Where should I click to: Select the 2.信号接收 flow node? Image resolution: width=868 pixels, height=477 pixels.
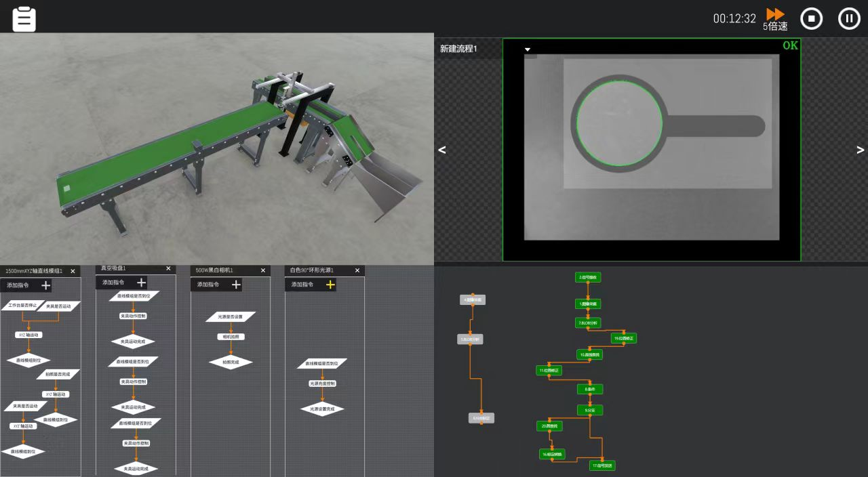588,277
